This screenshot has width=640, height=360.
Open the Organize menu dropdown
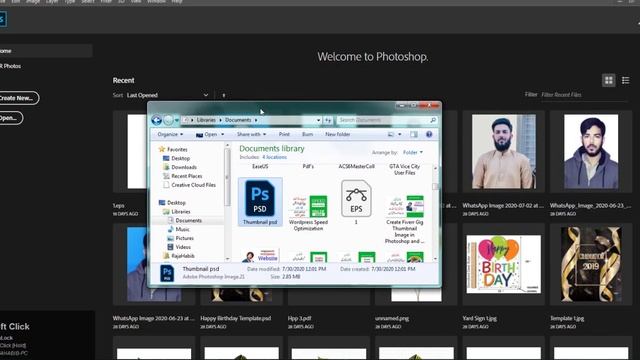[x=170, y=134]
